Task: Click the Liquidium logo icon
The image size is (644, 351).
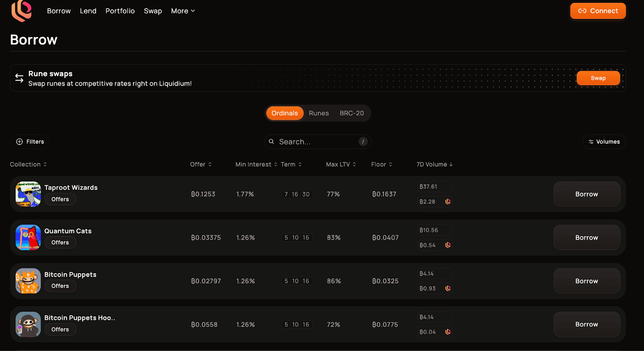Action: [22, 11]
